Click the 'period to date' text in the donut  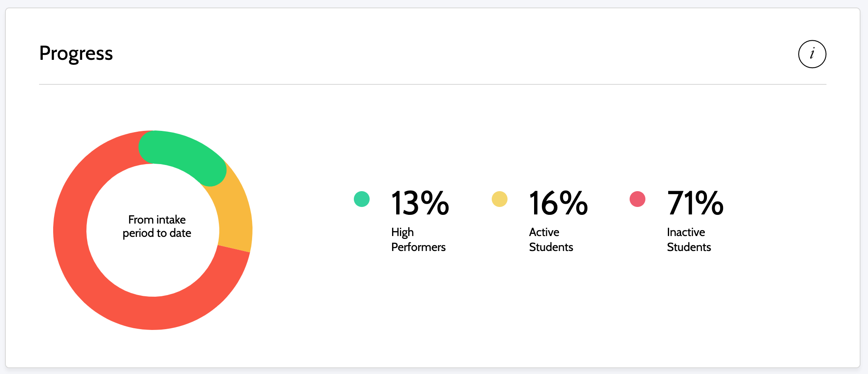click(157, 233)
